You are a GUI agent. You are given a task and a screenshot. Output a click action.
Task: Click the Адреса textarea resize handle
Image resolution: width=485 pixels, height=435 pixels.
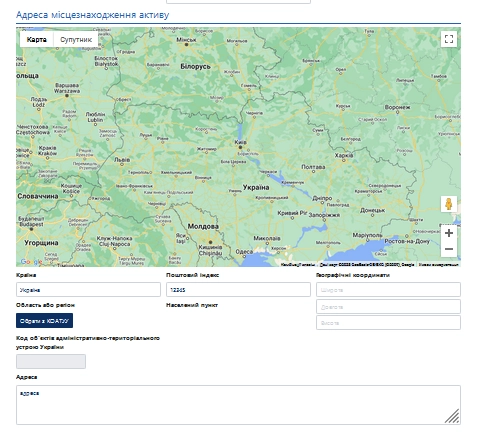[x=453, y=417]
